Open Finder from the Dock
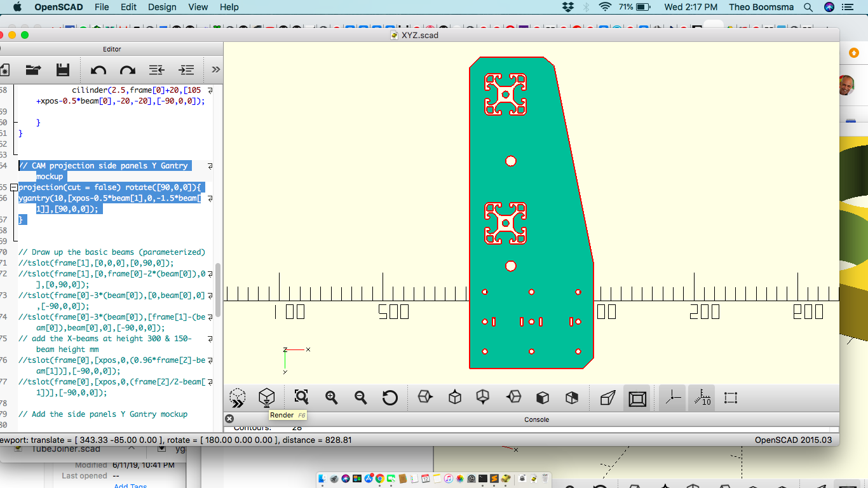Image resolution: width=868 pixels, height=488 pixels. pyautogui.click(x=322, y=478)
